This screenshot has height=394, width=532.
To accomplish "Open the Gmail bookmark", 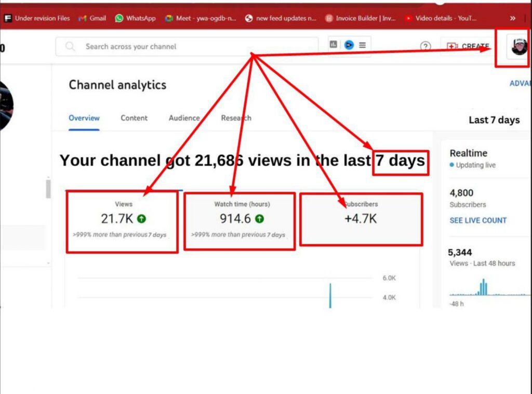I will click(92, 18).
